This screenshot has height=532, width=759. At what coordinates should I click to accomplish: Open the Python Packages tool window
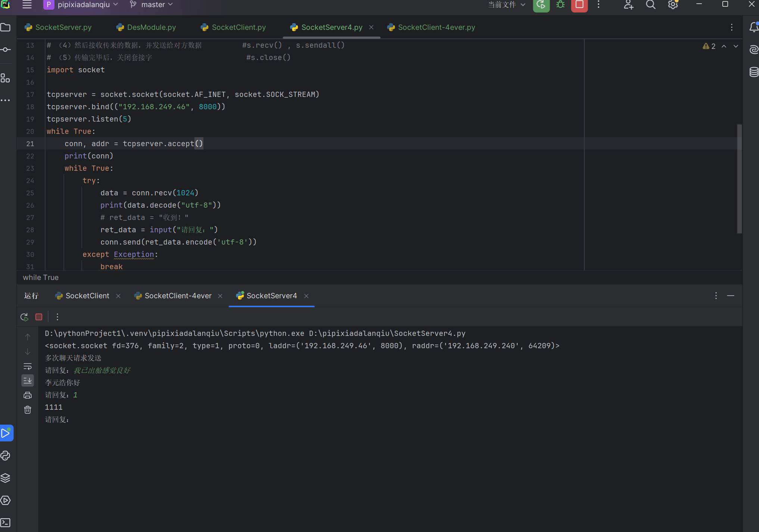click(x=6, y=456)
